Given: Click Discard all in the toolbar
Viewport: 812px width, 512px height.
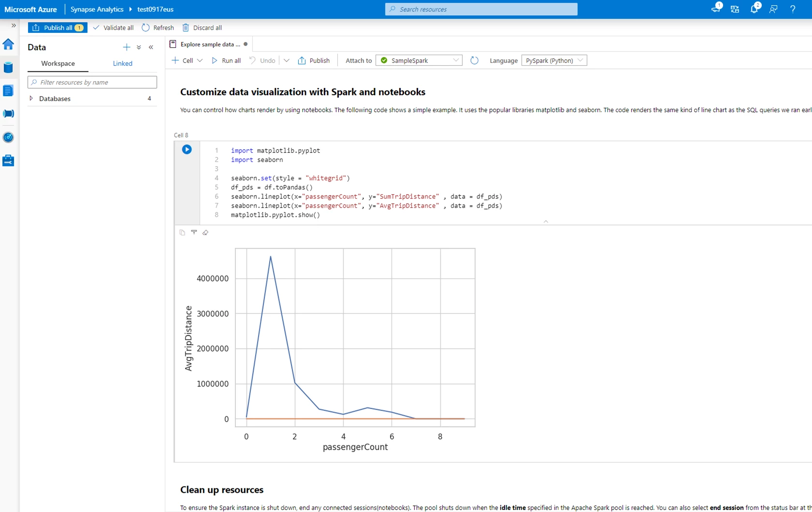Looking at the screenshot, I should (x=202, y=28).
